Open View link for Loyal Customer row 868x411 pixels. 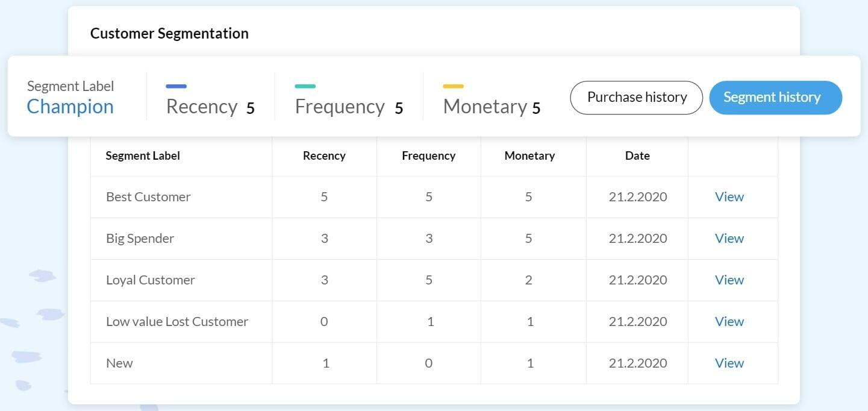pos(729,280)
